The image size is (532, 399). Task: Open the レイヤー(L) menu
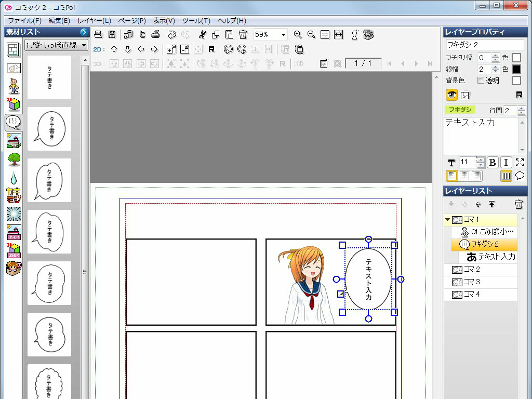(x=95, y=21)
